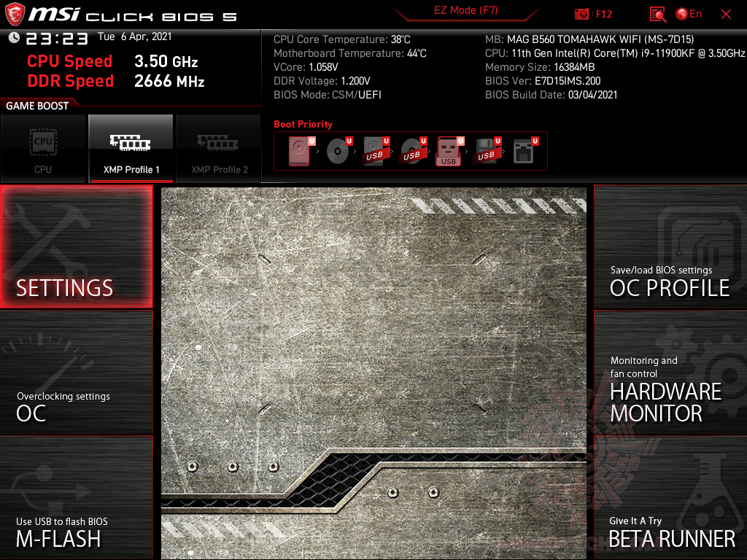Toggle XMP Profile 1
The width and height of the screenshot is (747, 560).
(131, 149)
